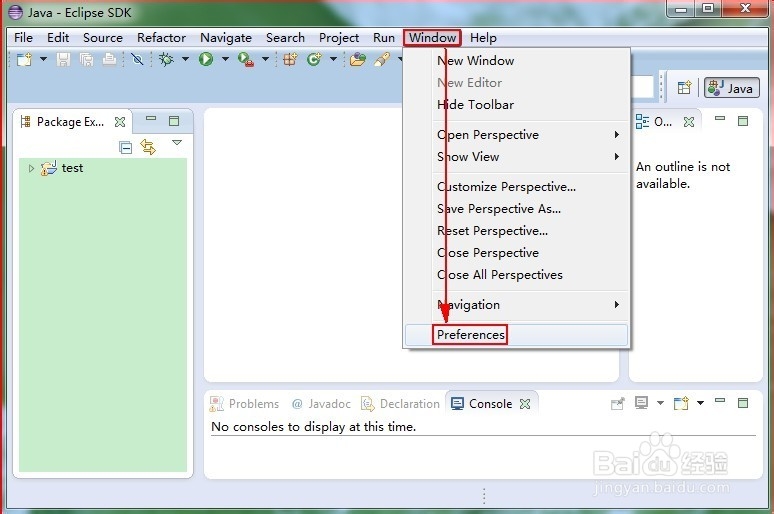Close the Console view
The height and width of the screenshot is (514, 774).
(x=525, y=404)
